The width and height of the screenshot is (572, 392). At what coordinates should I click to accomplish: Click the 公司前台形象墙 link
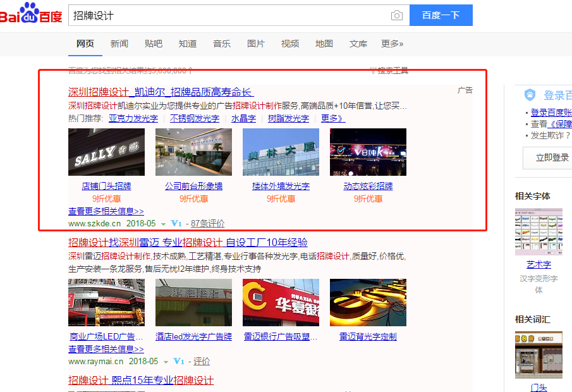[193, 186]
